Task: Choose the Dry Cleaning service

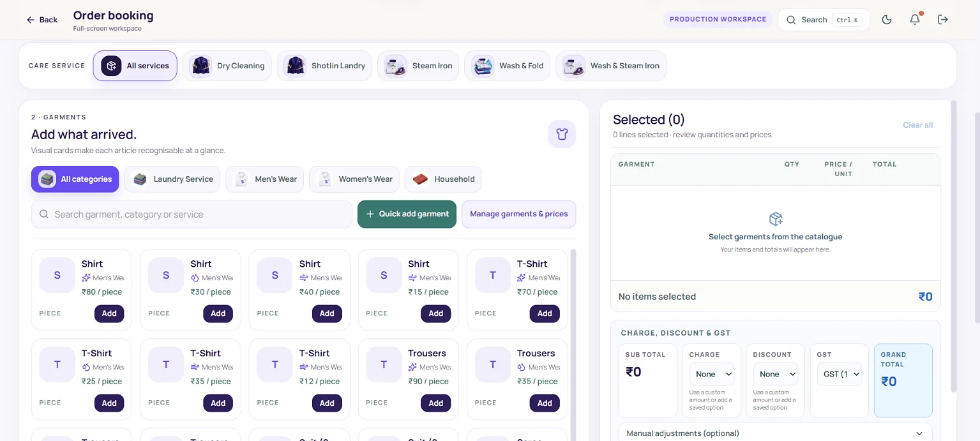Action: (x=227, y=66)
